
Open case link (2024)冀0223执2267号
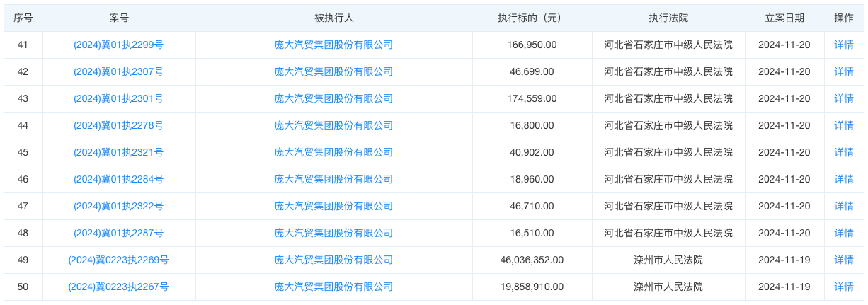[118, 287]
